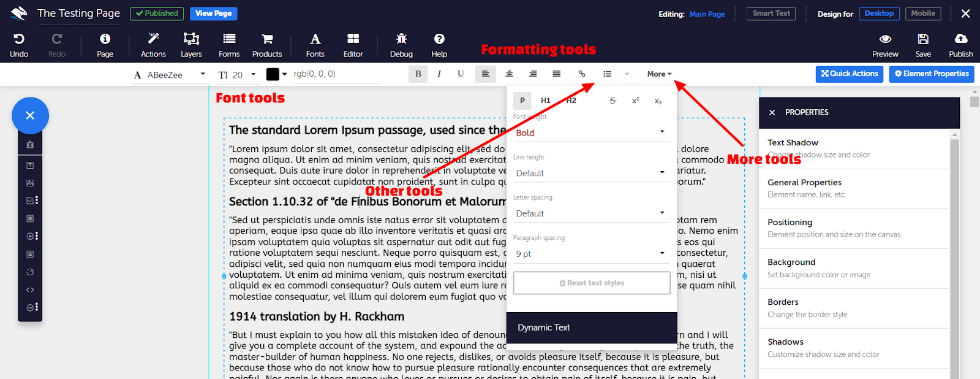Open the Forms tool

[x=229, y=39]
